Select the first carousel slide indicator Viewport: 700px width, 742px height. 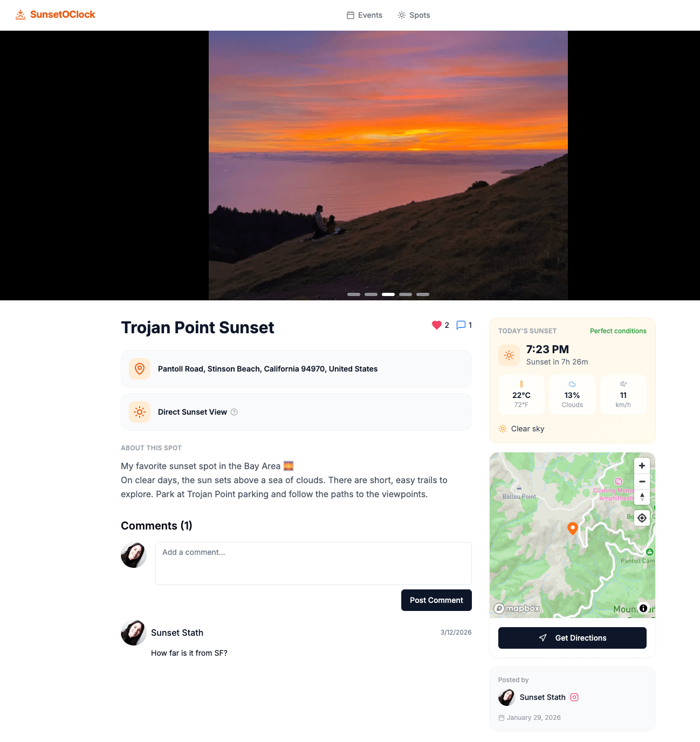(x=354, y=294)
